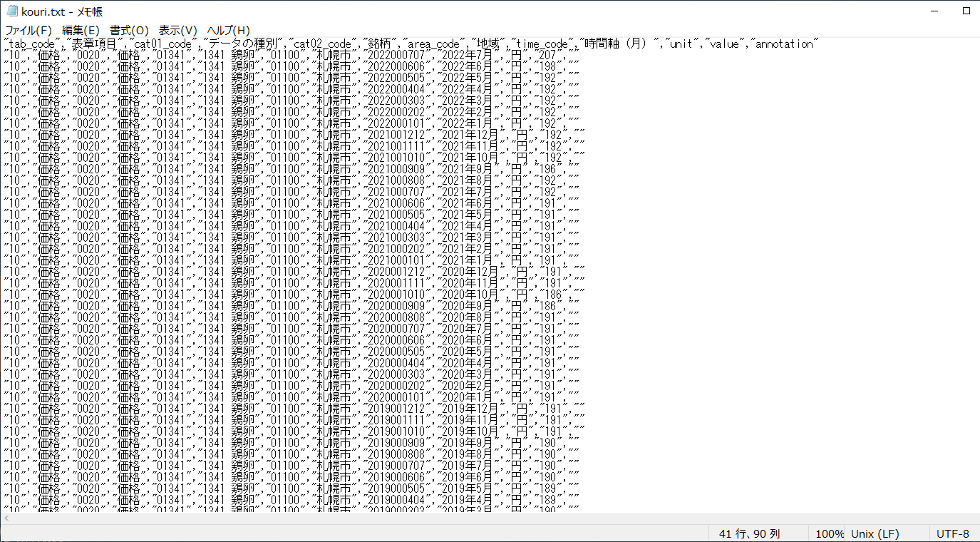Click the date "2019年5月" in the text
Screen dimensions: 980x542
tap(467, 489)
